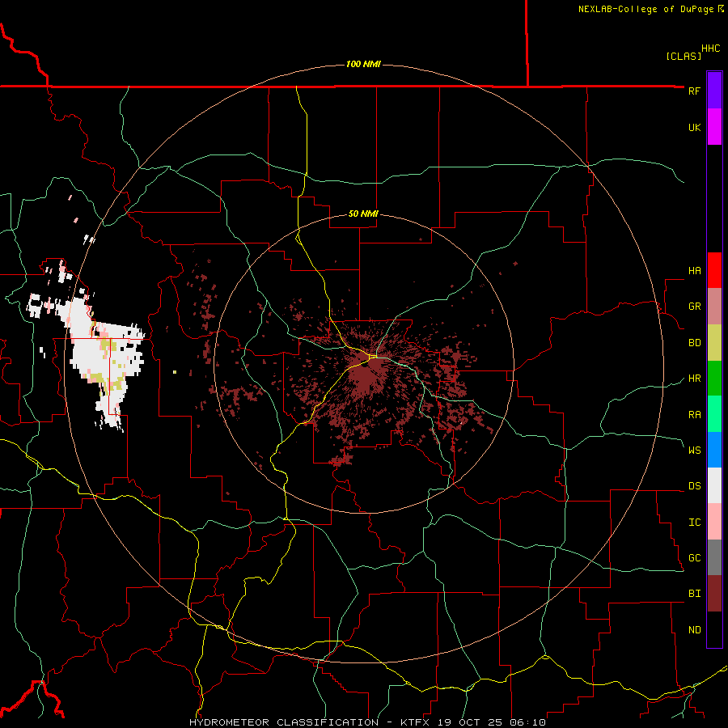The image size is (728, 728).
Task: Click the GR legend label
Action: (694, 307)
